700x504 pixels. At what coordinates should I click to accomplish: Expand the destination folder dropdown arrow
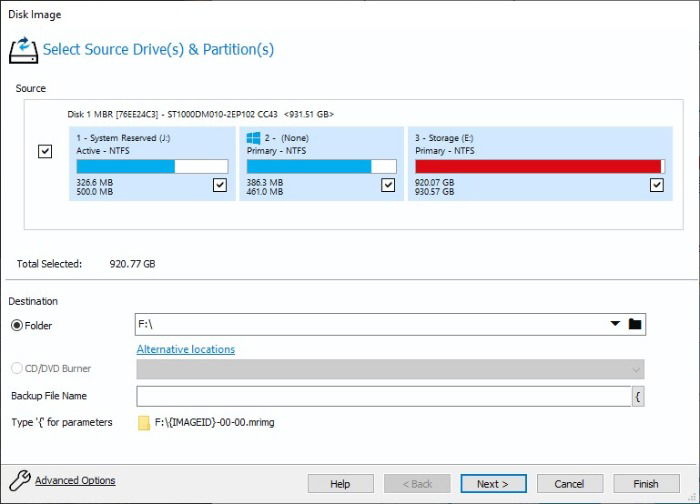point(615,324)
